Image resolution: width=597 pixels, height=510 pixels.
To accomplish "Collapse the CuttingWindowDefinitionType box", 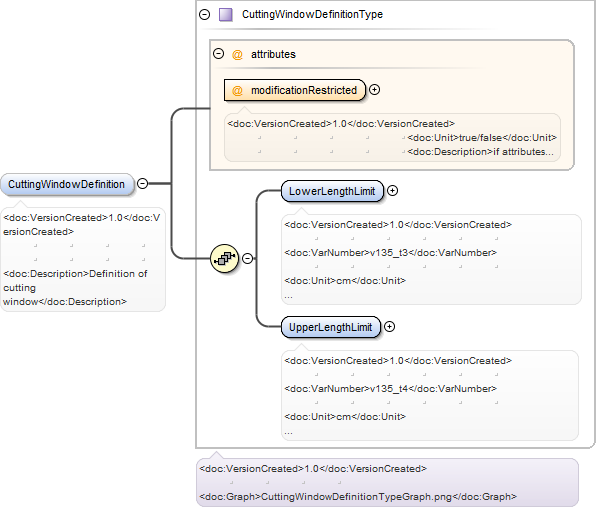I will click(205, 14).
